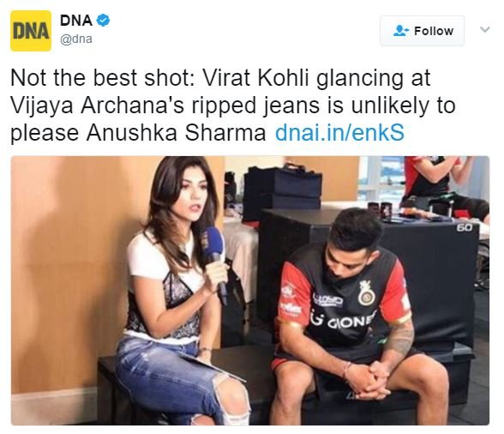The width and height of the screenshot is (504, 434).
Task: Open the DNA display name
Action: tap(76, 21)
